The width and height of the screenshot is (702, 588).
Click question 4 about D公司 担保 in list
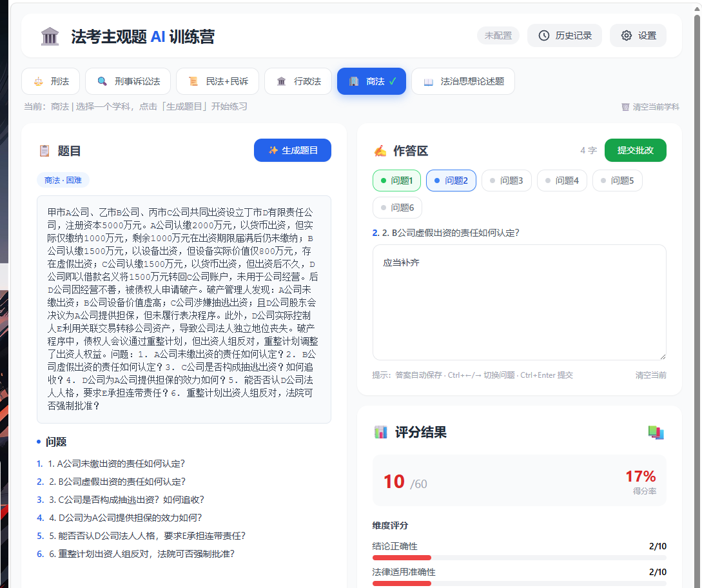click(x=125, y=518)
